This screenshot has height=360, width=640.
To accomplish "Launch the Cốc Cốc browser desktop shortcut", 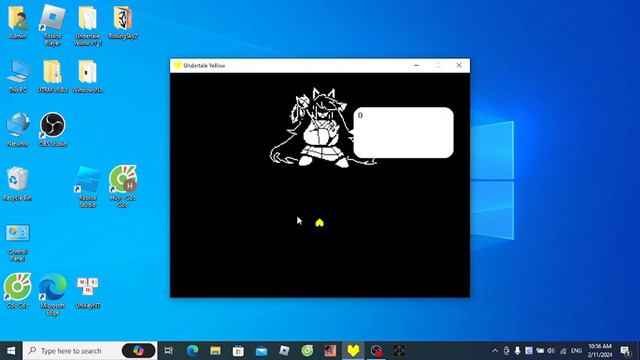I will [18, 291].
